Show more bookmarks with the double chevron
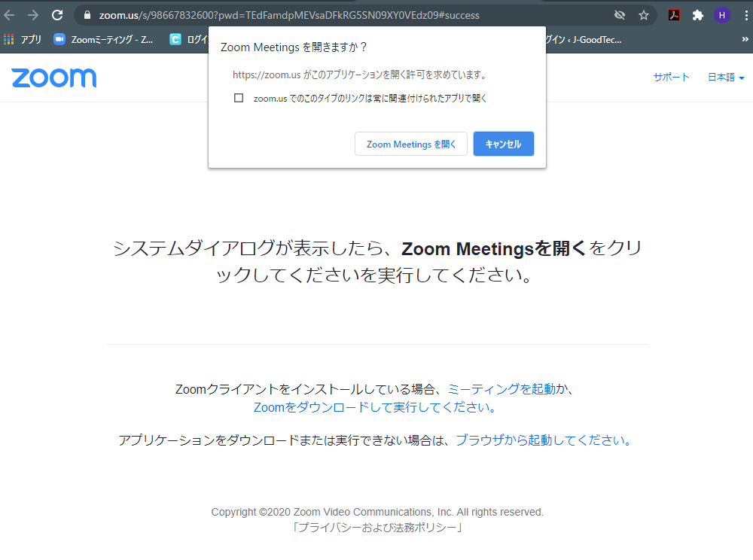The height and width of the screenshot is (560, 753). click(745, 39)
